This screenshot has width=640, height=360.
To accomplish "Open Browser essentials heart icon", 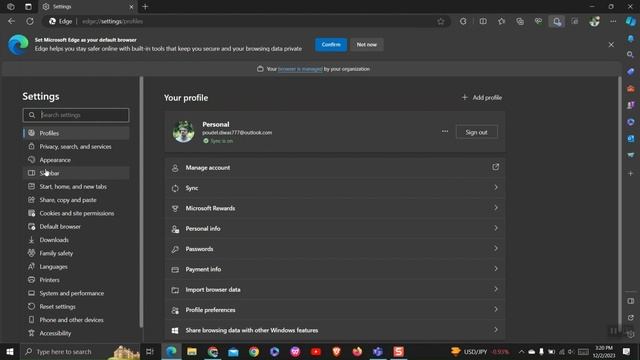I will coord(538,21).
